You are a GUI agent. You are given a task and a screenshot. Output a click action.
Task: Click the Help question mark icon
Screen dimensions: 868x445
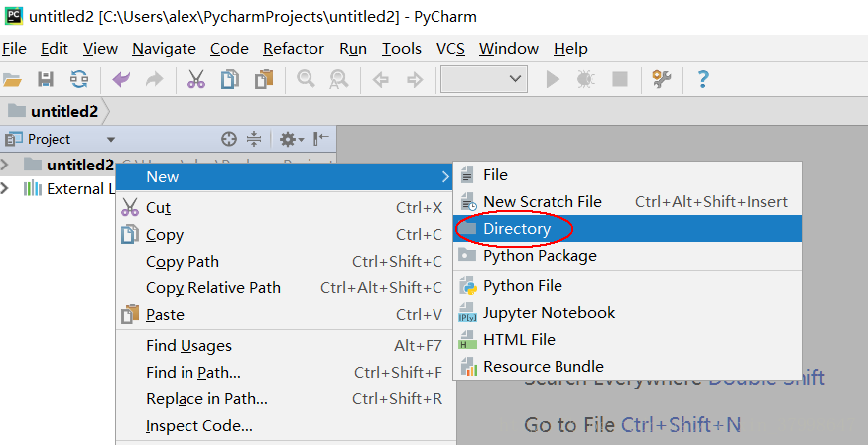click(703, 79)
